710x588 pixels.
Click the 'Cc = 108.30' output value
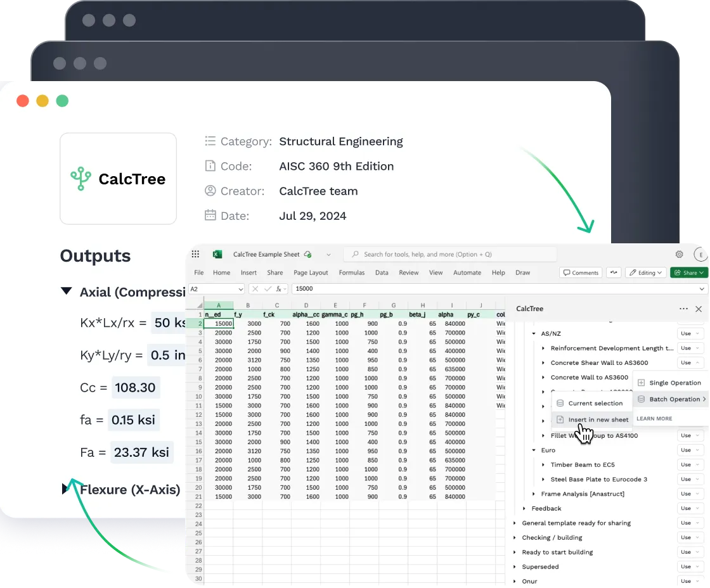point(136,388)
